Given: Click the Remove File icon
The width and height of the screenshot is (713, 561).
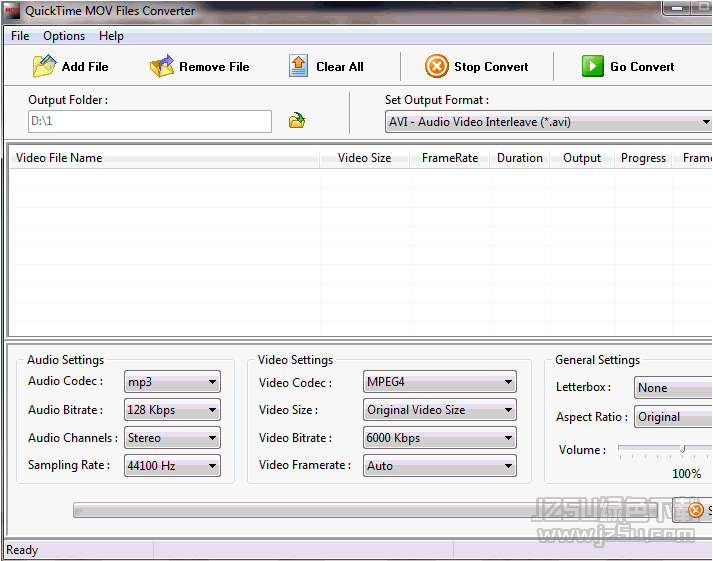Looking at the screenshot, I should click(162, 66).
